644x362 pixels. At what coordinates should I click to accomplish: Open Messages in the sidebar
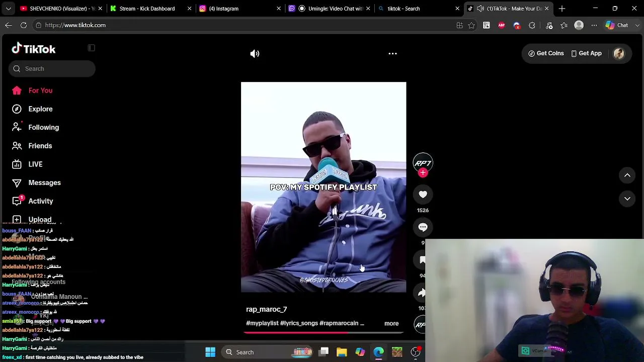[36, 183]
